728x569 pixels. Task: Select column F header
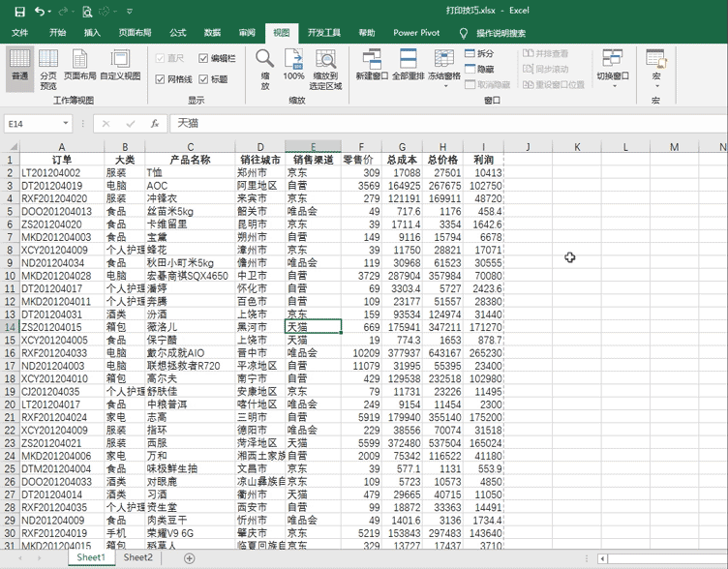tap(361, 147)
